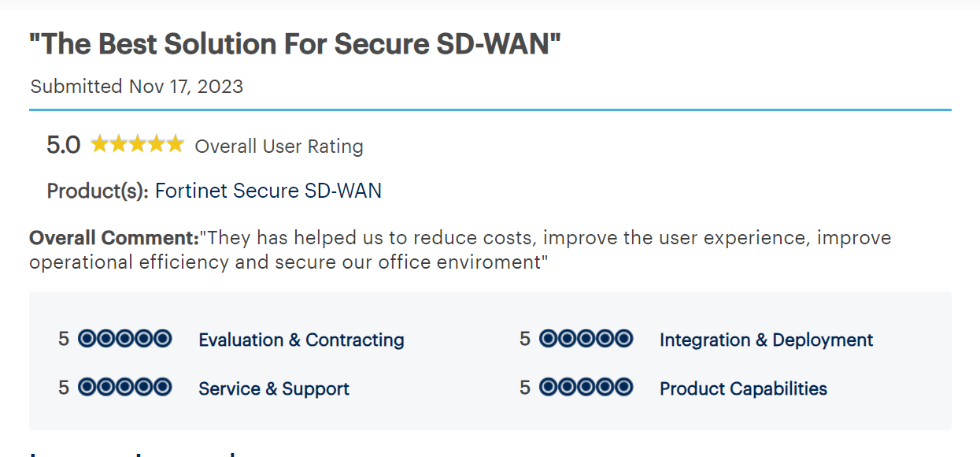Click the 5.0 overall score number
The height and width of the screenshot is (457, 980).
pos(64,145)
